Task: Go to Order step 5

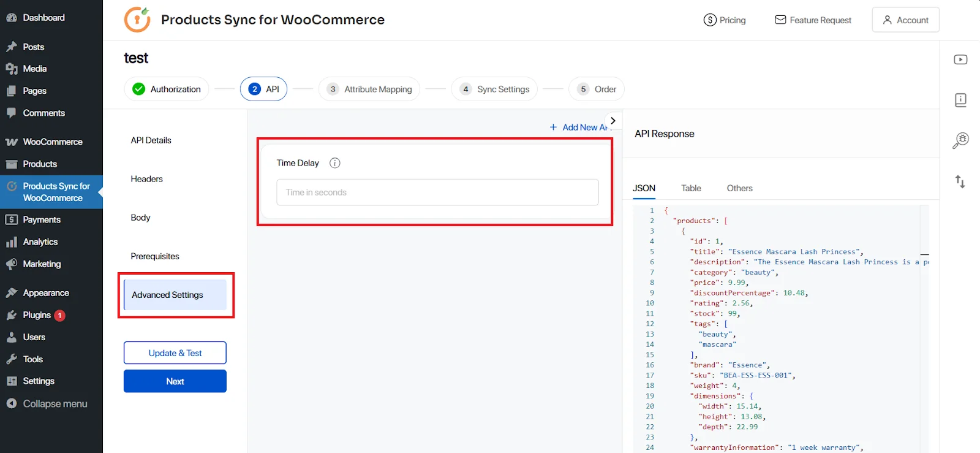Action: tap(597, 89)
